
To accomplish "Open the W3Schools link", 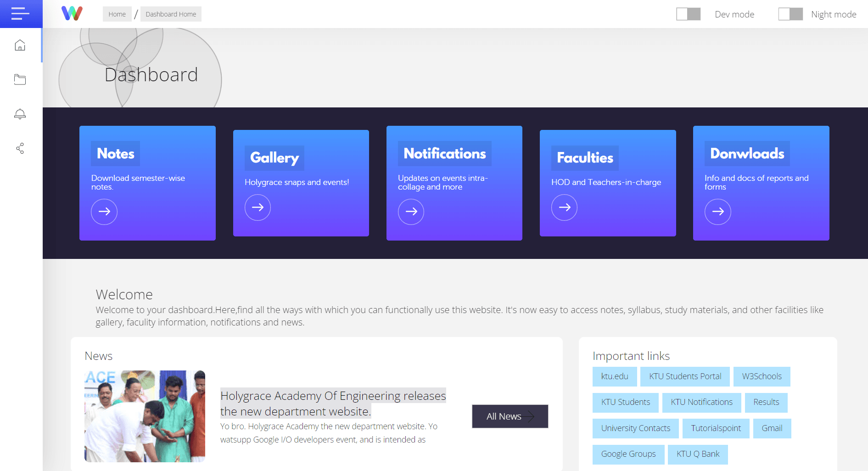I will point(762,376).
